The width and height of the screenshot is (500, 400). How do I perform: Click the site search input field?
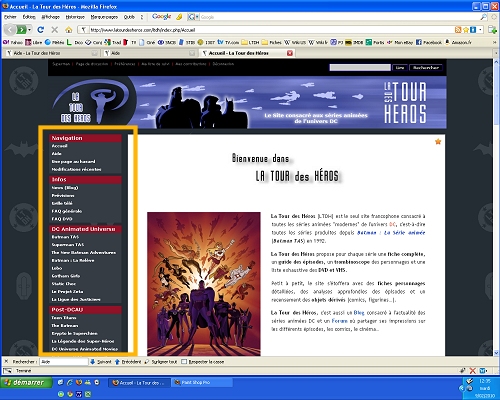pos(360,68)
